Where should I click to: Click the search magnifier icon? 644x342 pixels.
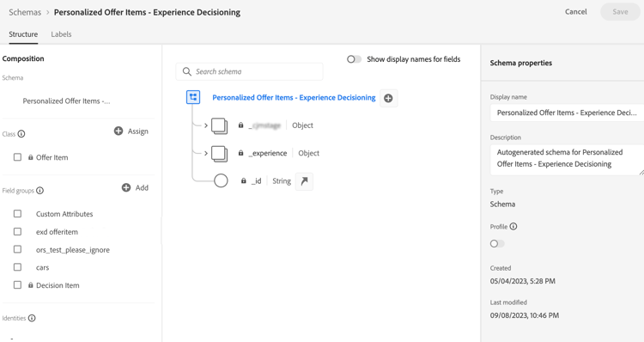(x=187, y=71)
